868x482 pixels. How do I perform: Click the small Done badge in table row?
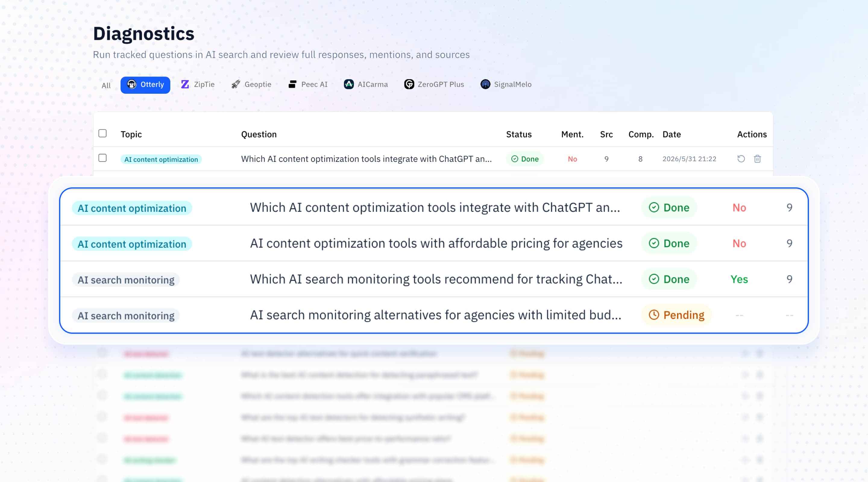(x=525, y=159)
